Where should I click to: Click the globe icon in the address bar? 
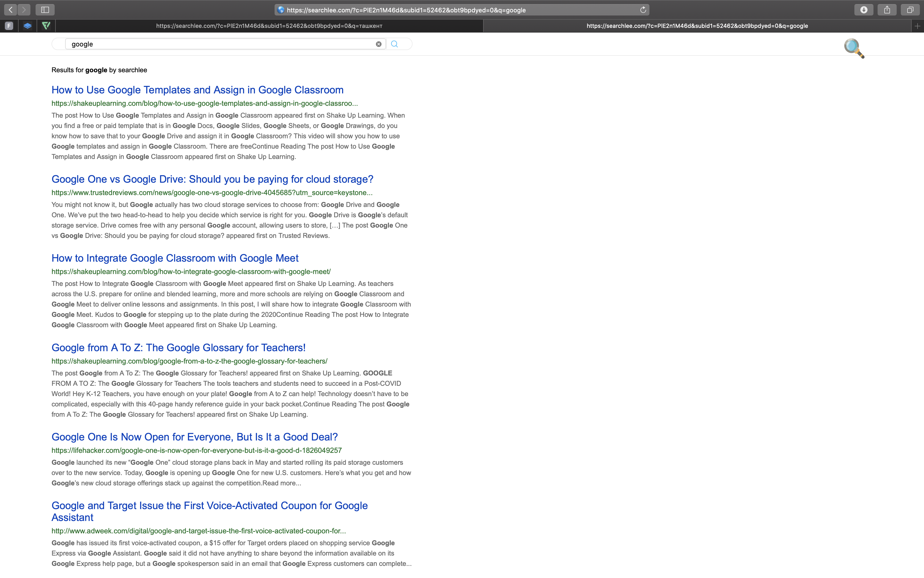coord(281,10)
